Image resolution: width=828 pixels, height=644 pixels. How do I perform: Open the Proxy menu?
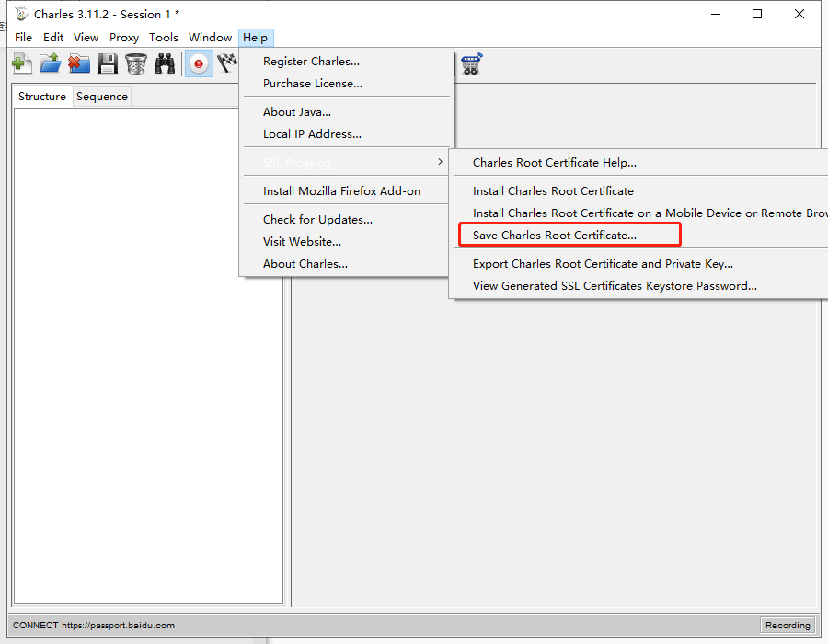(124, 38)
